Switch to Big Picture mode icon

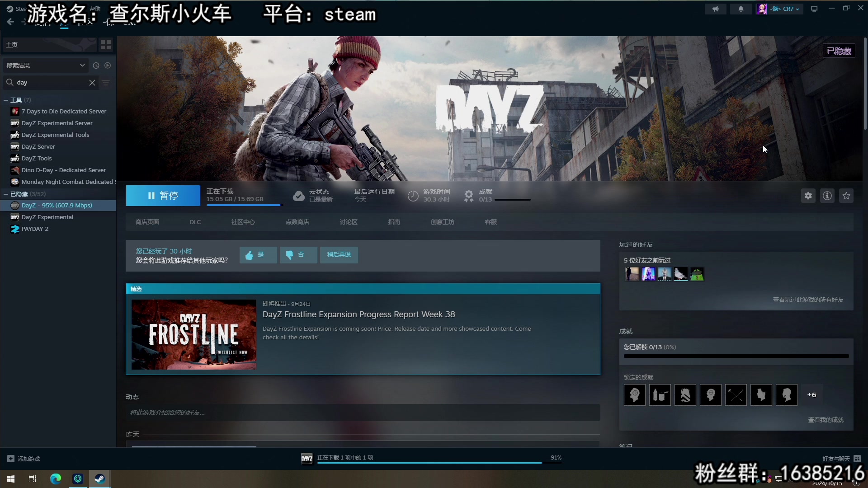[814, 9]
